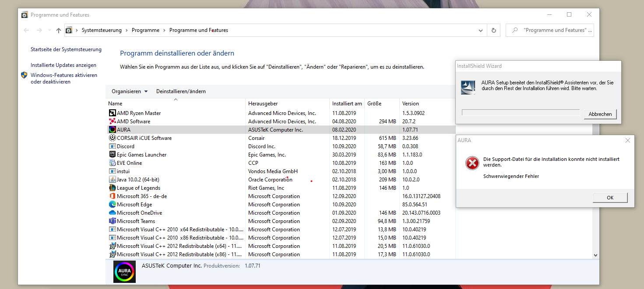Select the Discord row name

coord(126,146)
